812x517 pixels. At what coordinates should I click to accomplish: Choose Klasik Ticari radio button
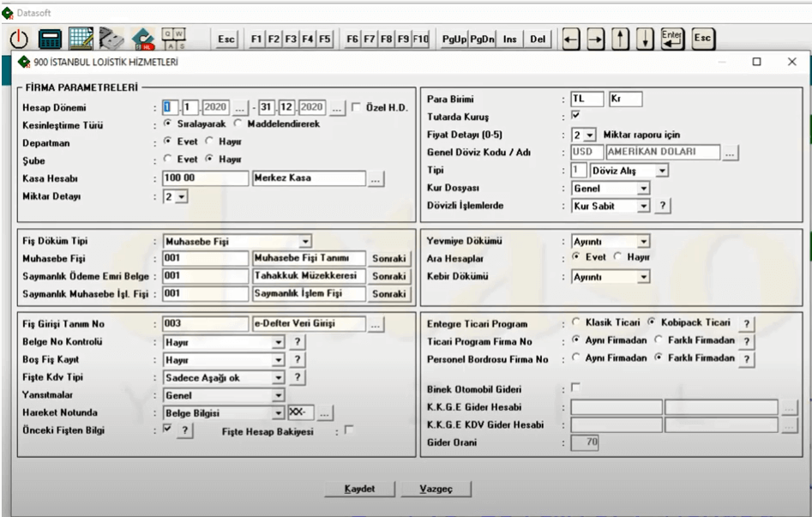575,322
